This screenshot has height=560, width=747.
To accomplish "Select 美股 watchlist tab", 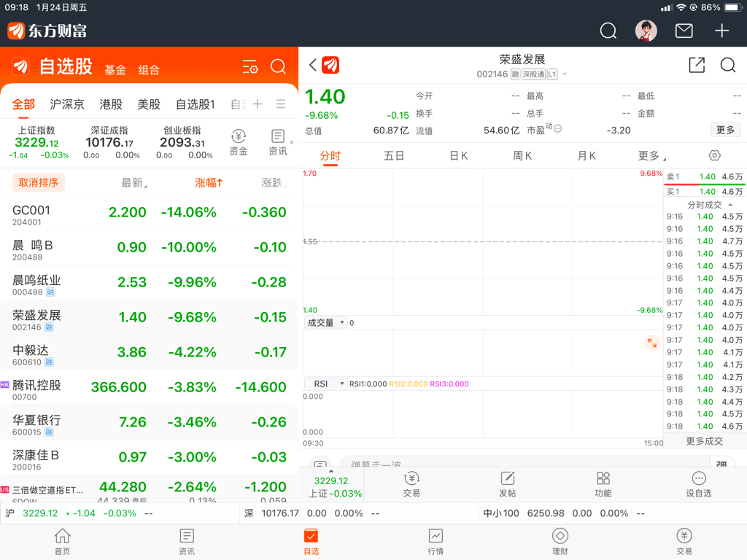I will [149, 104].
